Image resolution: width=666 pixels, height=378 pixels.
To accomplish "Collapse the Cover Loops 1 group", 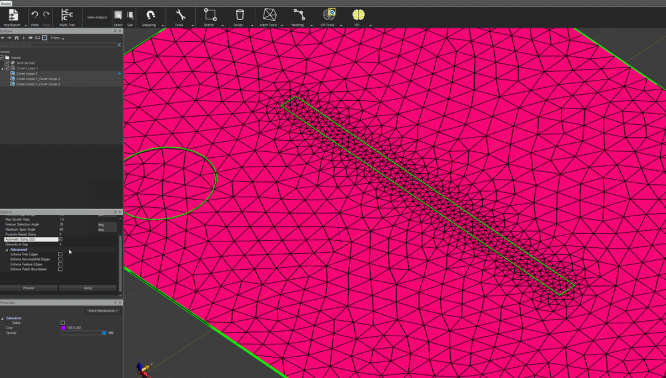I will pos(2,68).
